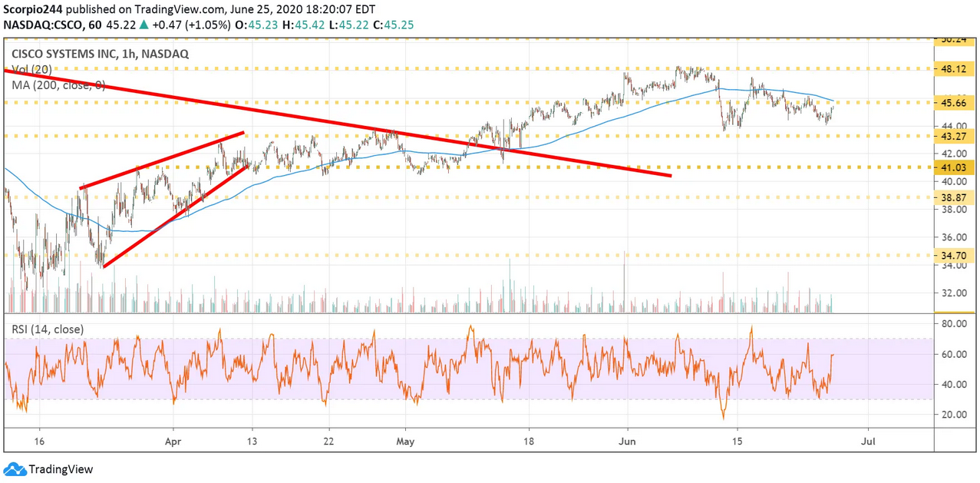Click the 18 date label on time axis
This screenshot has height=483, width=980.
coord(528,442)
